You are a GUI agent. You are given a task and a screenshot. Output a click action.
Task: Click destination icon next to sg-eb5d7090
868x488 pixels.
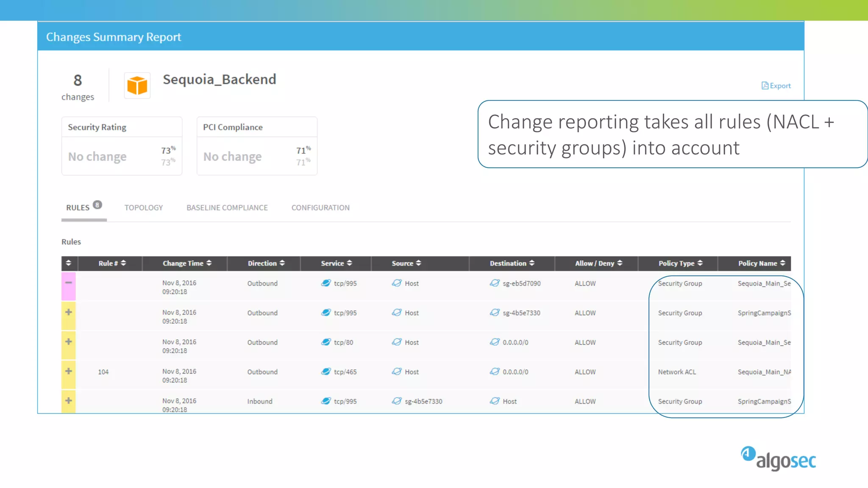coord(495,283)
